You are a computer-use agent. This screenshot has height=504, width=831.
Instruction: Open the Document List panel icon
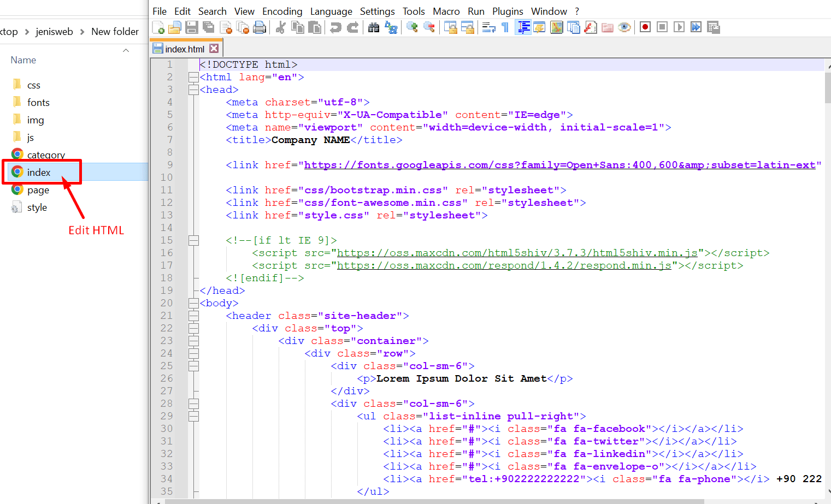[574, 27]
